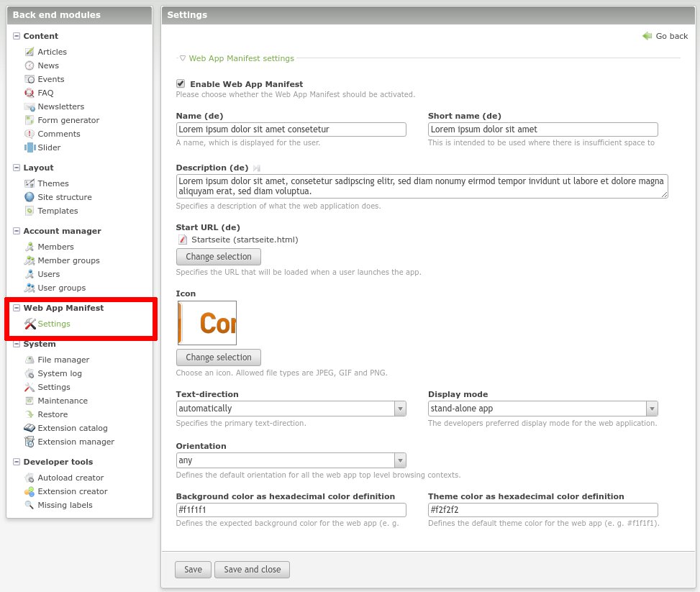Open the Form generator module

tap(68, 120)
